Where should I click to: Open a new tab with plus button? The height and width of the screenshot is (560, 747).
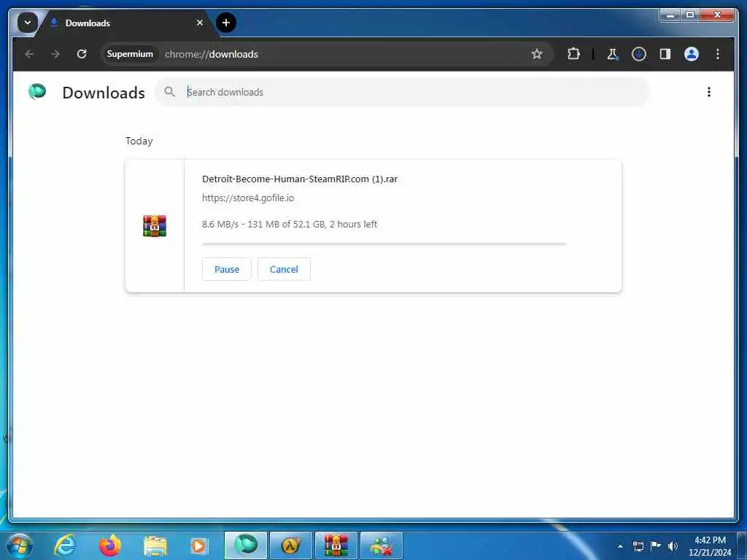(226, 23)
